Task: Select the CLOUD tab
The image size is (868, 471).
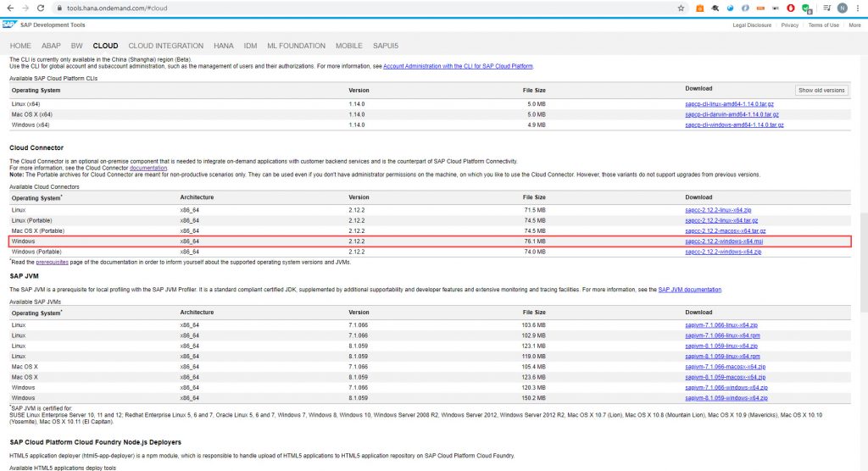Action: point(105,46)
